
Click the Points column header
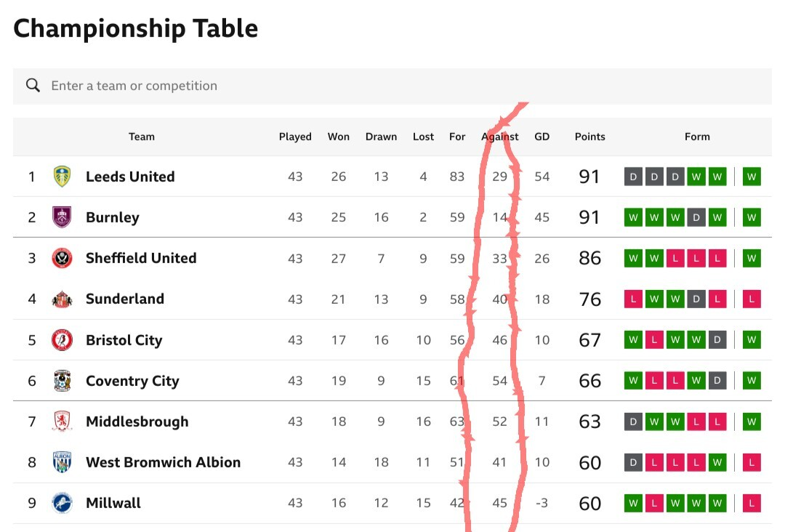tap(589, 137)
